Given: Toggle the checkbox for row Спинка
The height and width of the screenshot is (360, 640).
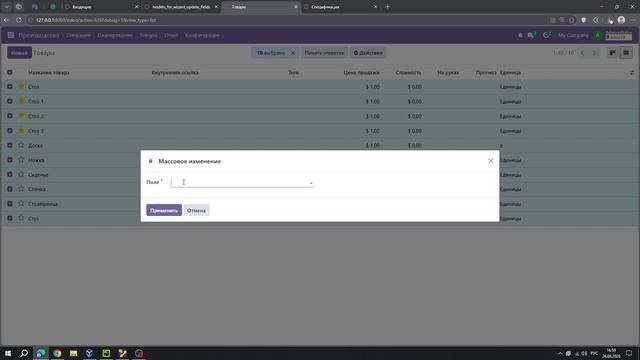Looking at the screenshot, I should tap(10, 189).
